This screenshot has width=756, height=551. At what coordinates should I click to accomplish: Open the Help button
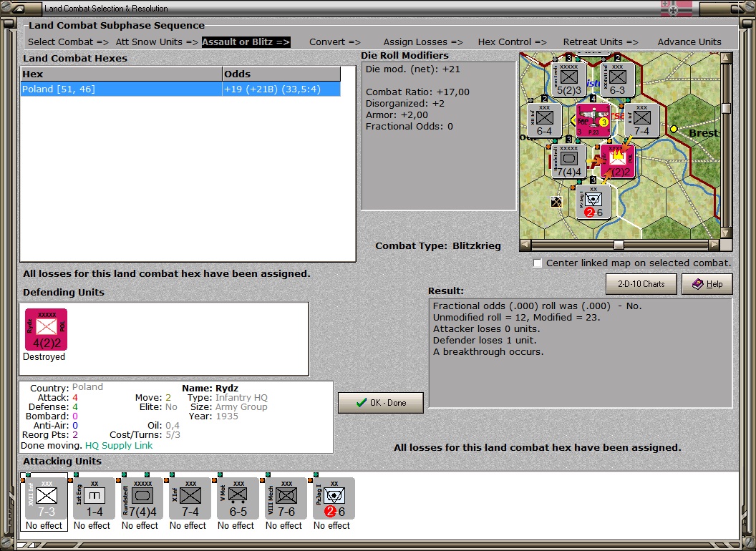[707, 284]
